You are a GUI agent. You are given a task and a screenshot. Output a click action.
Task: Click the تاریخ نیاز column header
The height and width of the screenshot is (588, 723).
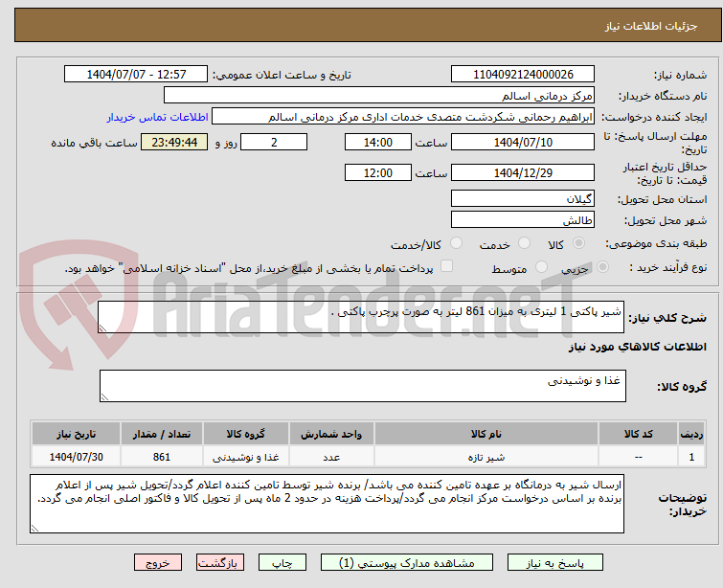[x=76, y=434]
